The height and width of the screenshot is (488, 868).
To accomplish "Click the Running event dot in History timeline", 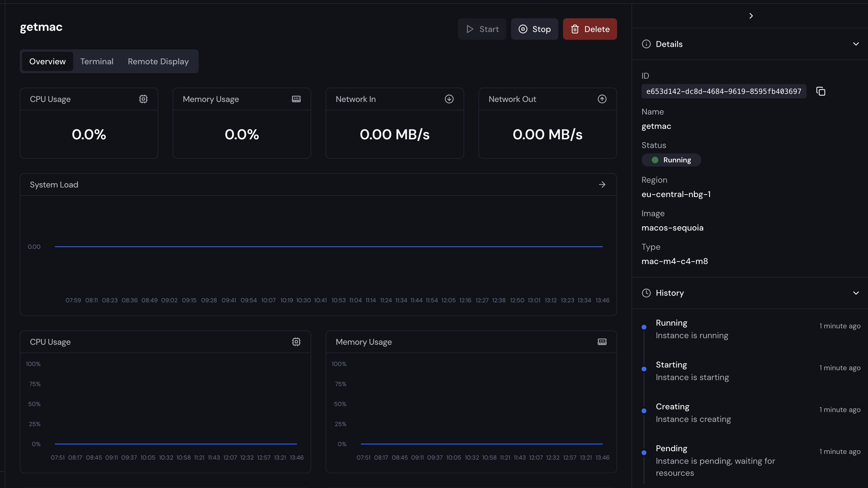I will [x=644, y=327].
